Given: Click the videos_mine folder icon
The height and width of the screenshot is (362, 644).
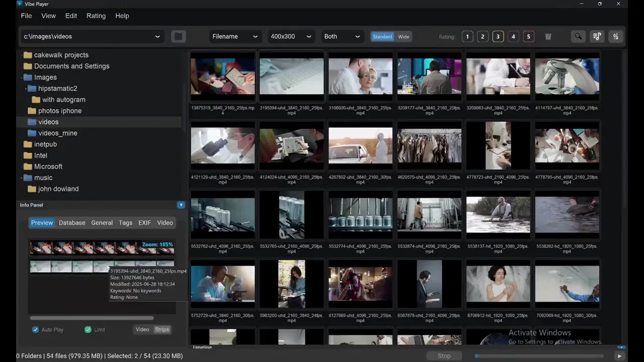Looking at the screenshot, I should tap(32, 133).
